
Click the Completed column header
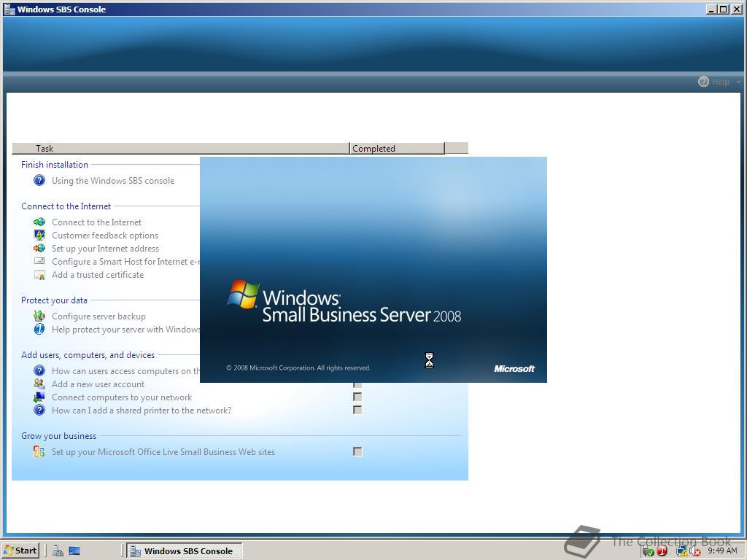tap(397, 148)
